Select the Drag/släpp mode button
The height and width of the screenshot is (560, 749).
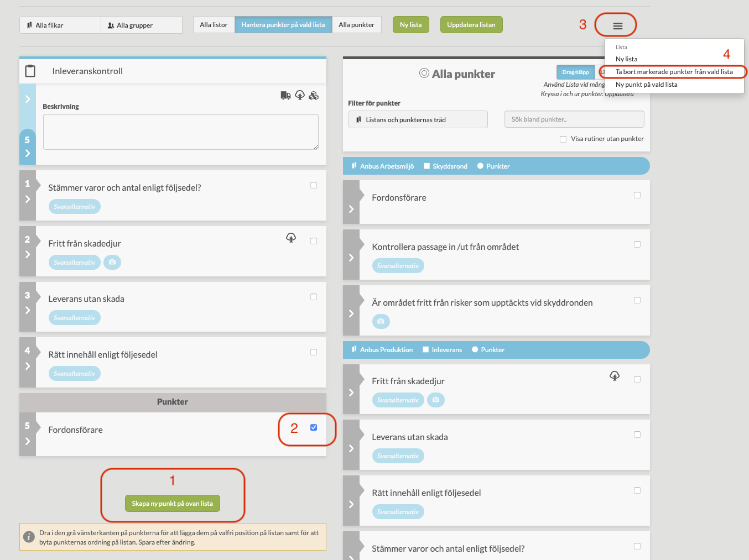[575, 72]
